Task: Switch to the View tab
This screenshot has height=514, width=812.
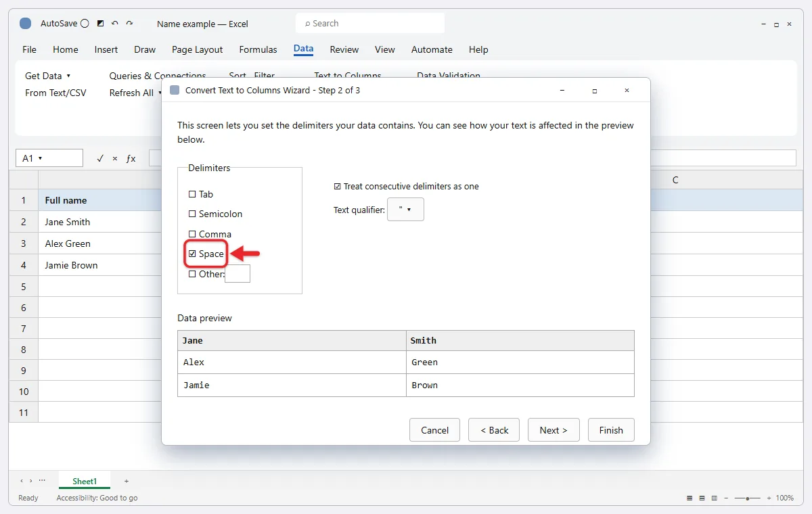Action: (385, 49)
